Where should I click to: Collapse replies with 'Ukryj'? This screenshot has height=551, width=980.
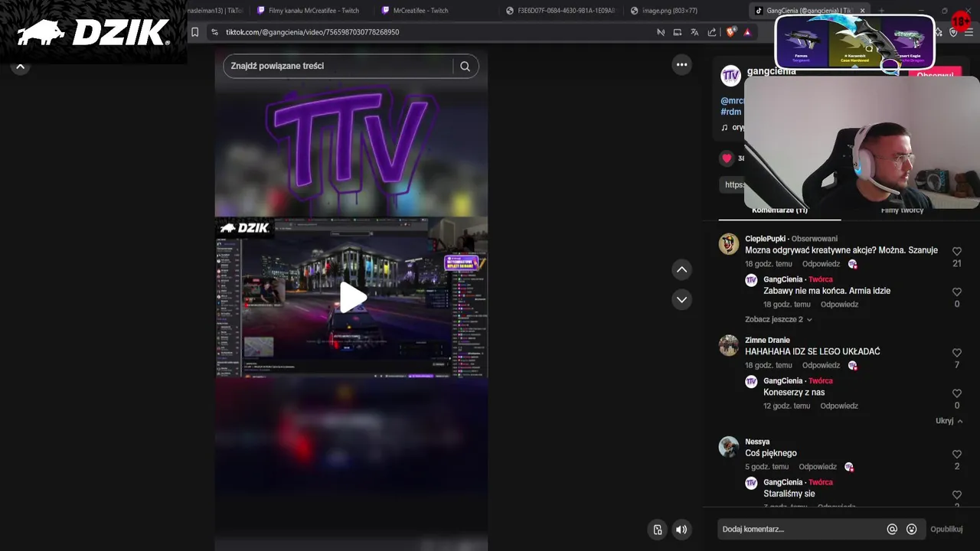(x=949, y=421)
